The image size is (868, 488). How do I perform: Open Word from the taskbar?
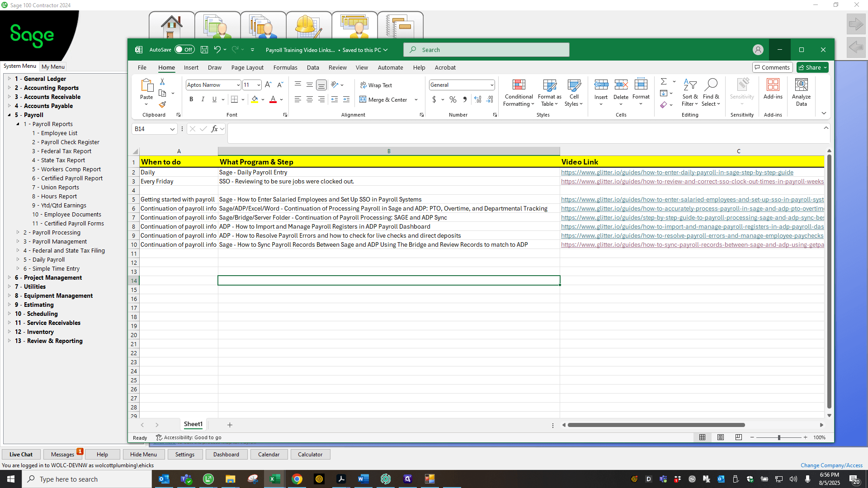tap(363, 479)
